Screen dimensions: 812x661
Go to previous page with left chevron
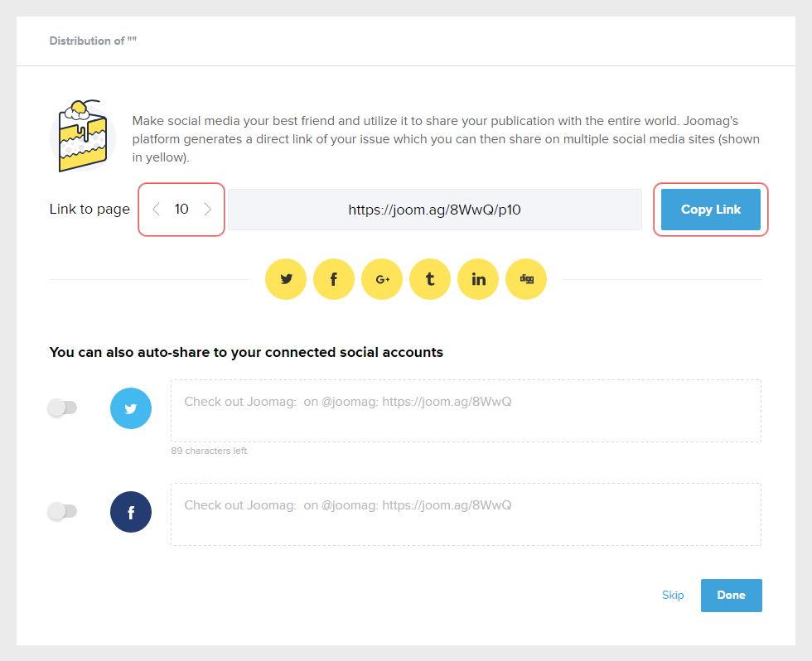pos(157,210)
